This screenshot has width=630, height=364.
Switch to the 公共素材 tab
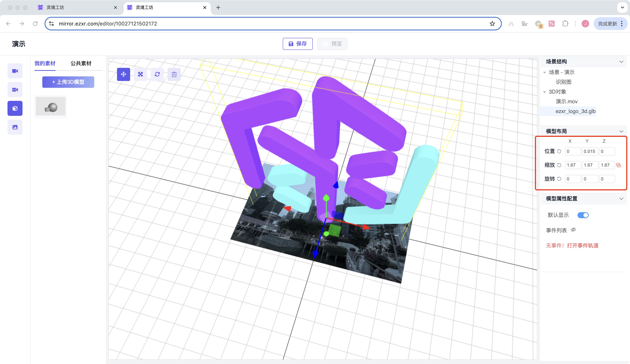pyautogui.click(x=81, y=64)
